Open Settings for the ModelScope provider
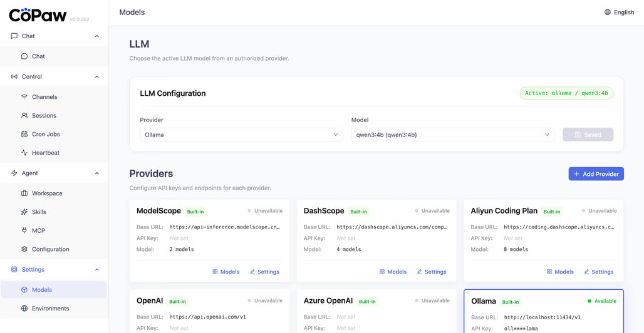644x333 pixels. (x=264, y=272)
